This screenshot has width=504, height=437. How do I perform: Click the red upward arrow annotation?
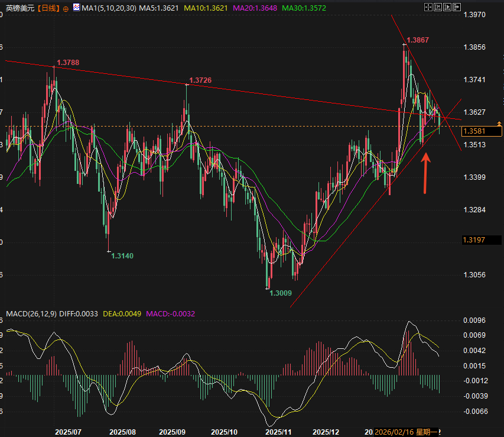(425, 173)
